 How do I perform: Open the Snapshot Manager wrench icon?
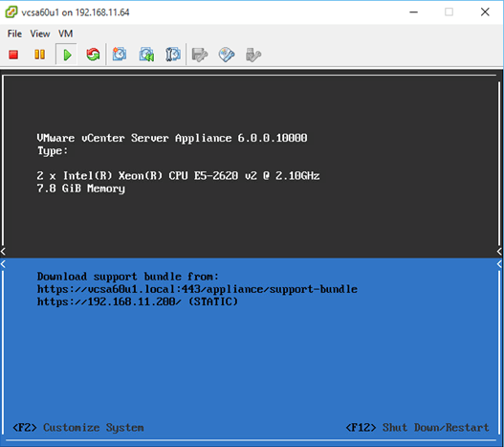(x=173, y=54)
